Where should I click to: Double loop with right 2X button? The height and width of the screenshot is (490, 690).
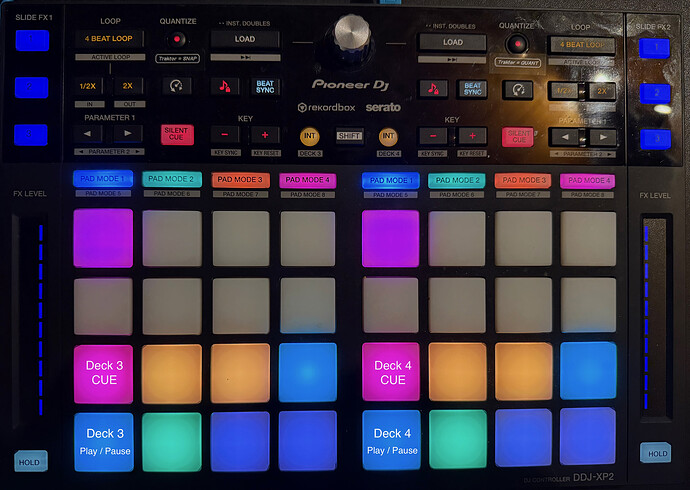click(x=601, y=91)
